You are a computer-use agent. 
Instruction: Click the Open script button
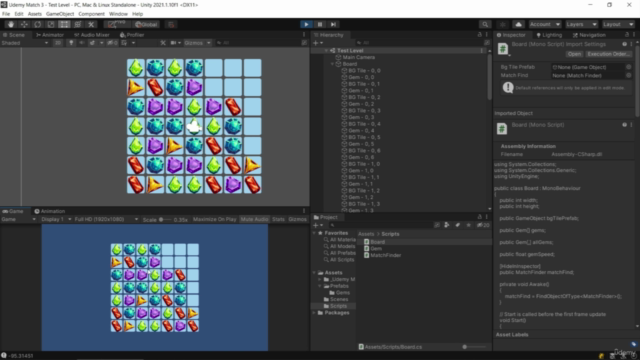tap(574, 54)
